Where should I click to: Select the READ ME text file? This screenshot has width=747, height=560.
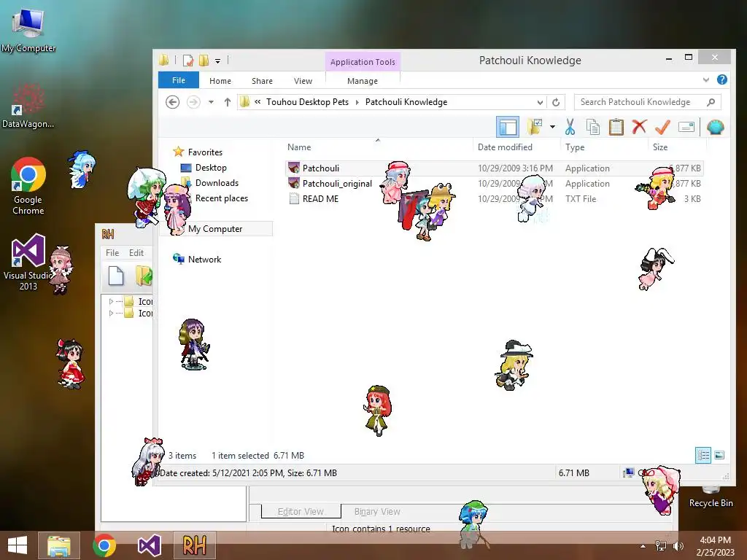tap(320, 198)
